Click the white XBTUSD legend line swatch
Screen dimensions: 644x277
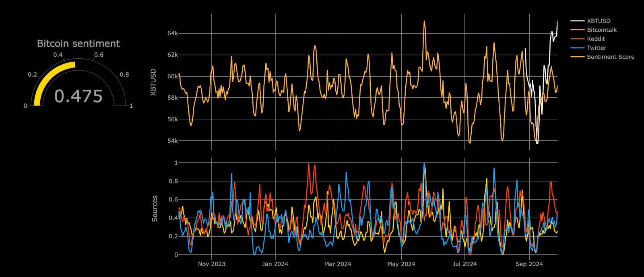coord(577,21)
